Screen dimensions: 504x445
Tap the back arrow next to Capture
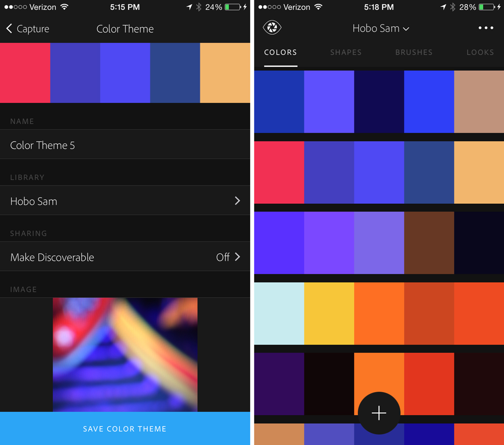pos(9,29)
